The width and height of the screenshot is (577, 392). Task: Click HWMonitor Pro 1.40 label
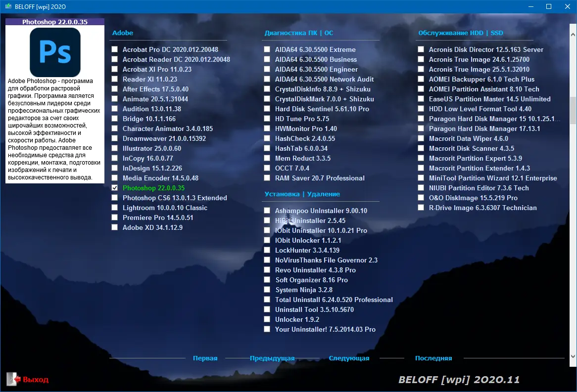click(306, 129)
